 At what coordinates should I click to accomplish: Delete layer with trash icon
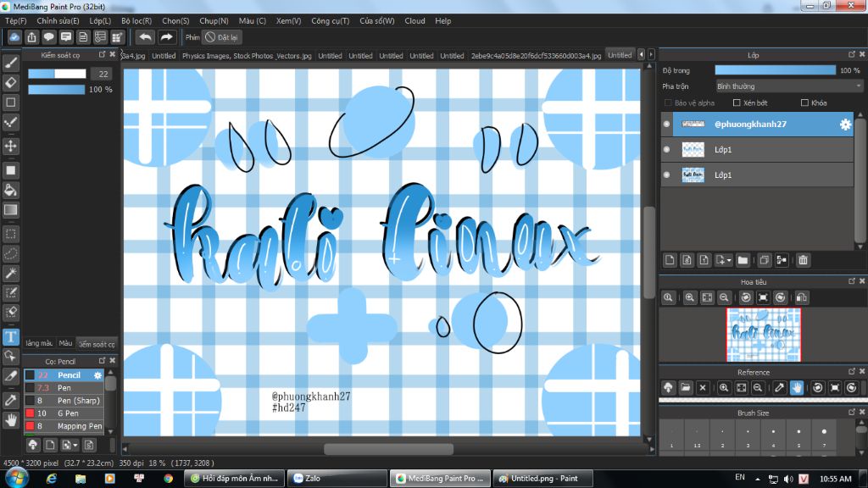(803, 260)
